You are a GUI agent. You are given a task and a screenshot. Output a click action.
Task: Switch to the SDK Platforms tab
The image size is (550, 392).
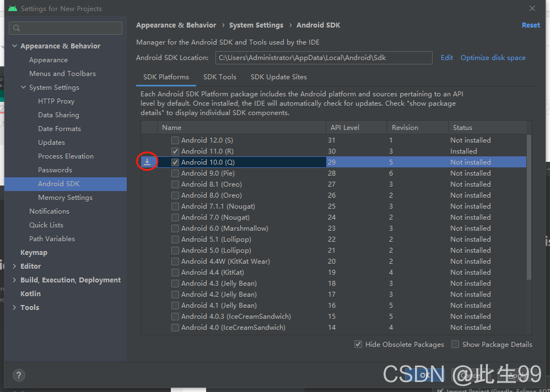pyautogui.click(x=166, y=77)
